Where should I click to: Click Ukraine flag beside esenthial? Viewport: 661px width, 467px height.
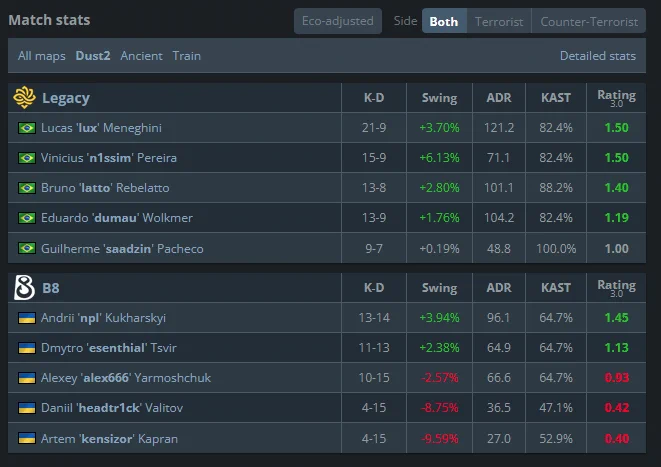[x=27, y=348]
